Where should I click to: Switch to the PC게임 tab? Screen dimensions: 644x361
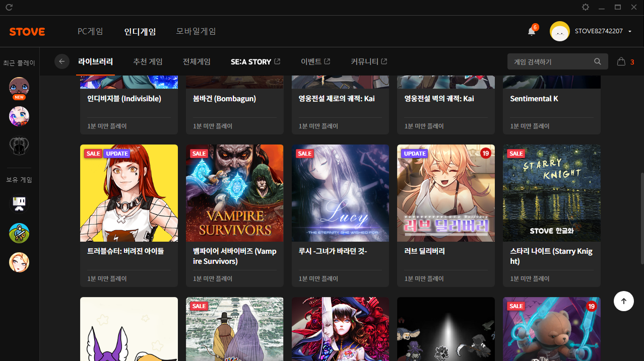[90, 31]
